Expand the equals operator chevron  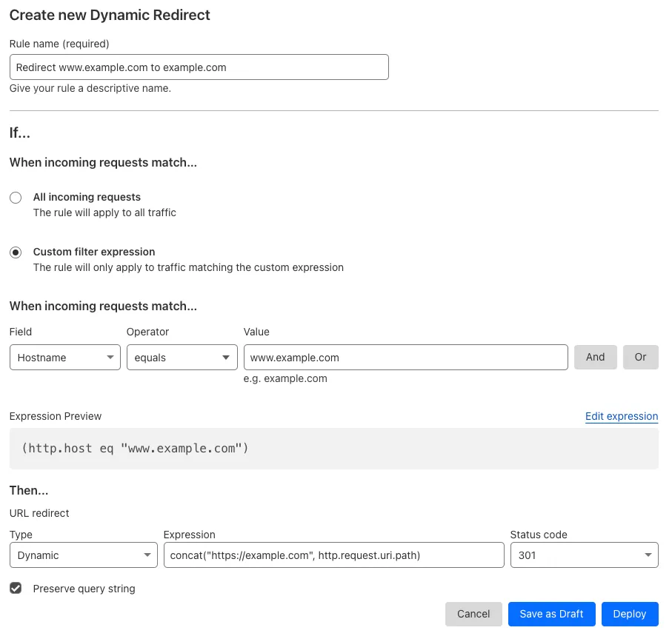[x=225, y=357]
